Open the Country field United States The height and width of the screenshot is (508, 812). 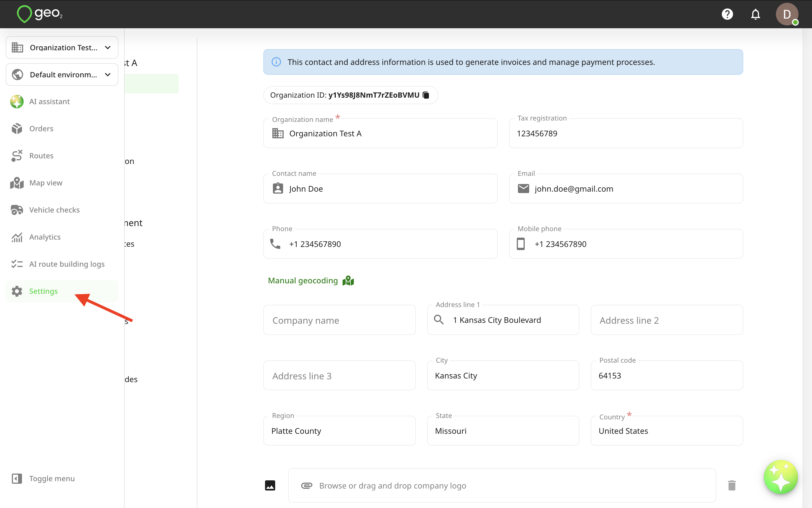667,431
